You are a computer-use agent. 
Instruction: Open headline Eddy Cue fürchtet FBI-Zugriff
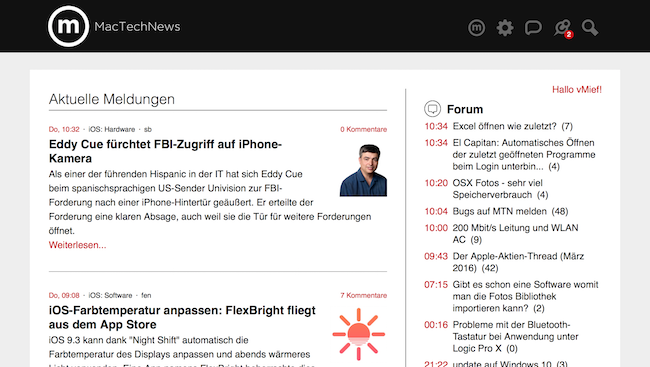pyautogui.click(x=165, y=151)
